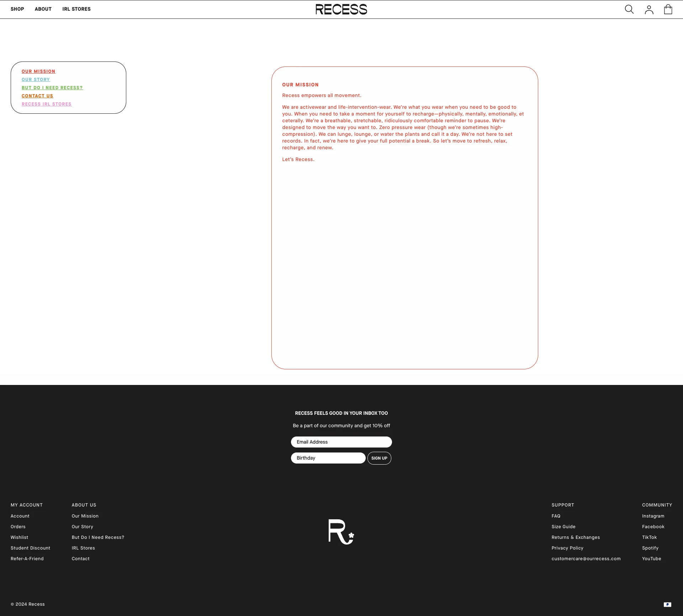Open Wishlist footer link
The image size is (683, 616).
click(x=19, y=537)
